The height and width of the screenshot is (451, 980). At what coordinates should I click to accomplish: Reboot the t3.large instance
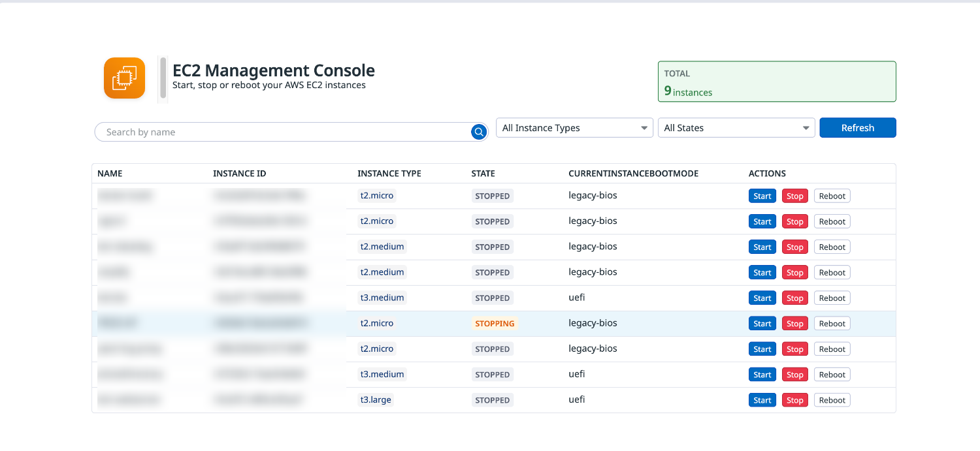pyautogui.click(x=832, y=400)
